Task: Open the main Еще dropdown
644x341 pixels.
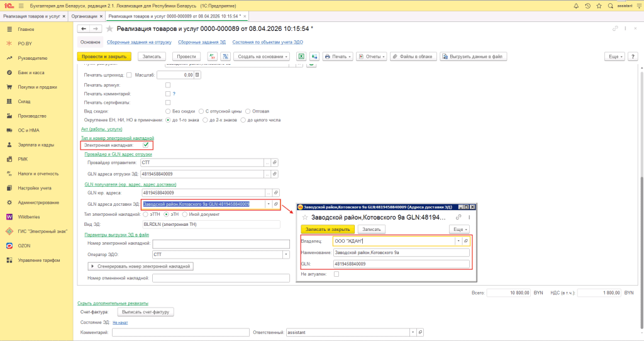Action: click(x=615, y=56)
